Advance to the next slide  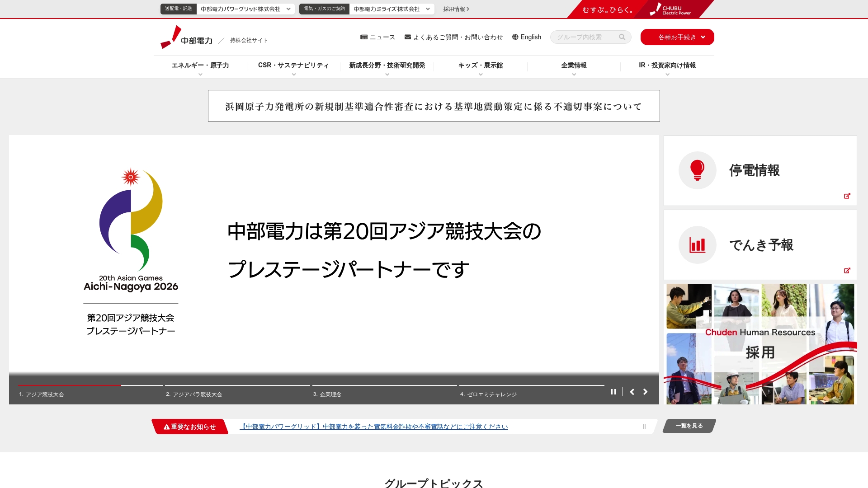(x=645, y=392)
